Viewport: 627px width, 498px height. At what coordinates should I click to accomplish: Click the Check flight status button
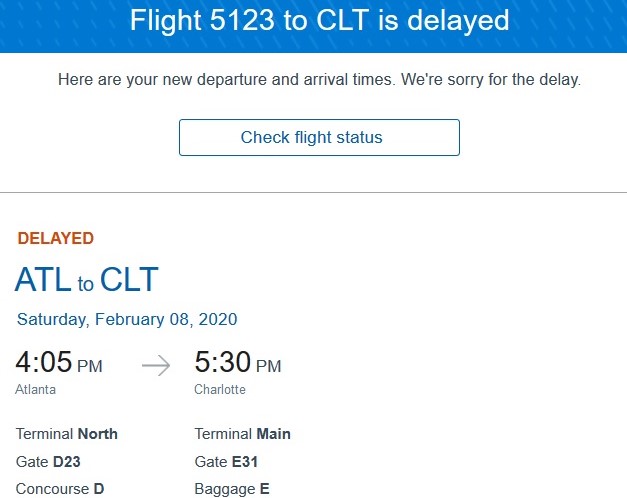point(319,137)
